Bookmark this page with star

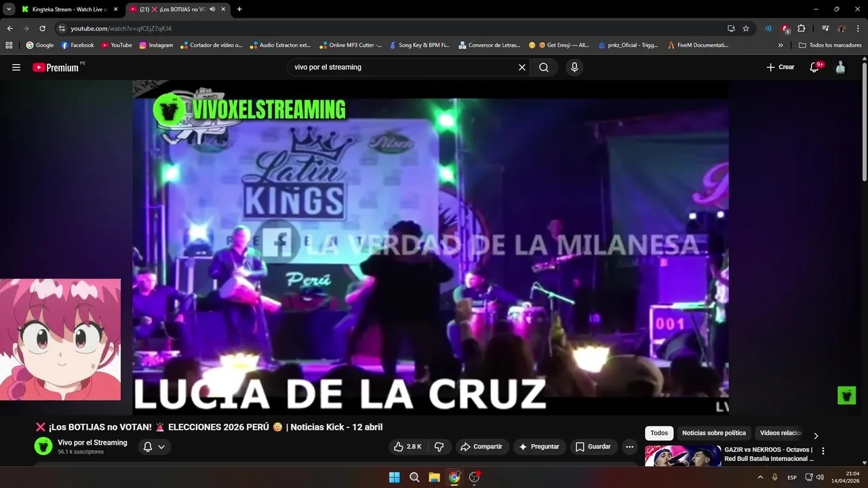pyautogui.click(x=746, y=28)
